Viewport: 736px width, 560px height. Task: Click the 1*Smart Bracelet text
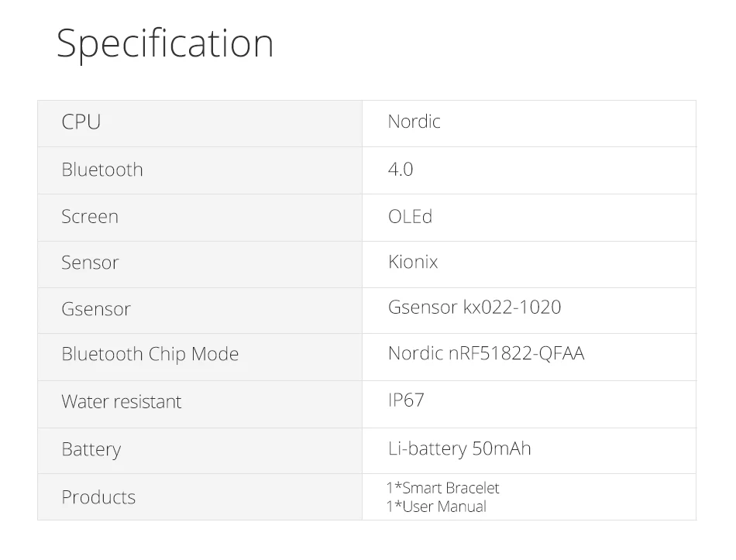click(x=443, y=488)
